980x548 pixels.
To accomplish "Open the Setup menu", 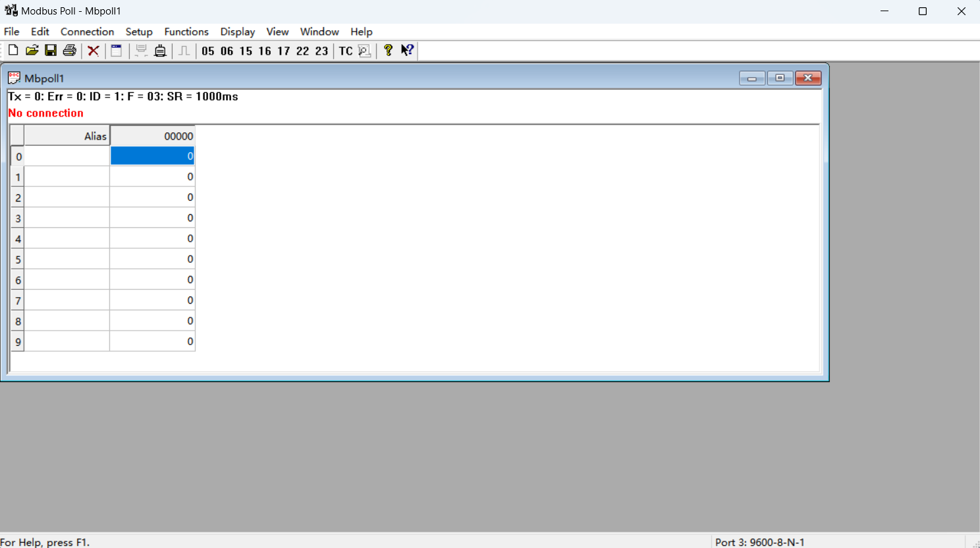I will (x=139, y=32).
